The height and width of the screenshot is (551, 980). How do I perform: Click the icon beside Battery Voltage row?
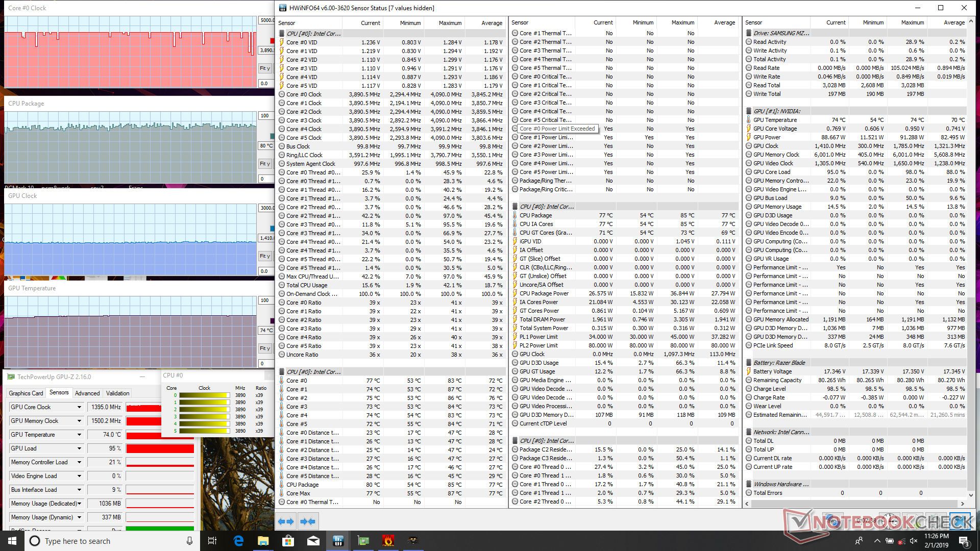click(x=749, y=371)
